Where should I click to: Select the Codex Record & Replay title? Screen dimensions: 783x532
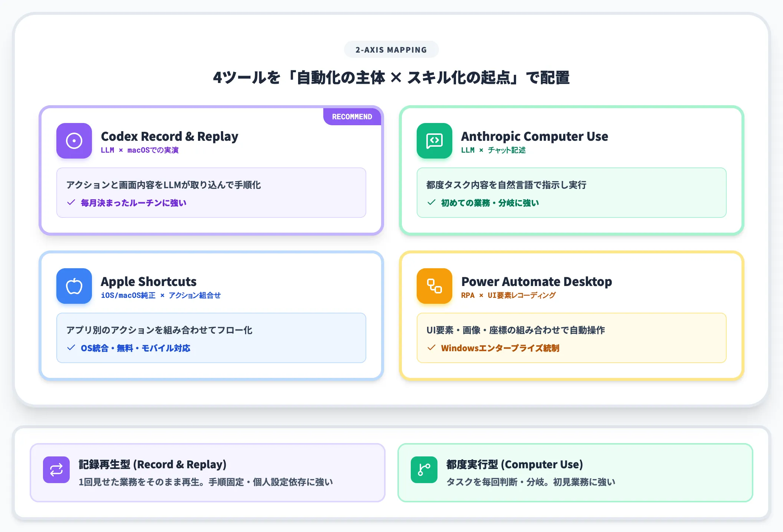[169, 136]
